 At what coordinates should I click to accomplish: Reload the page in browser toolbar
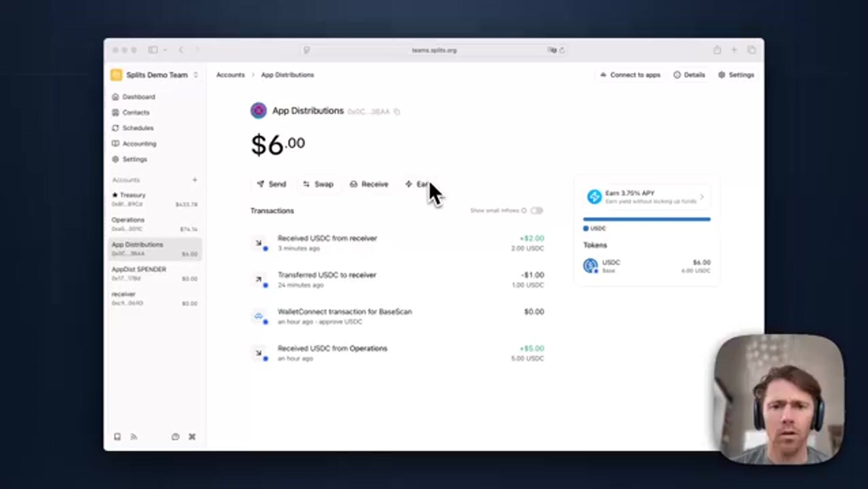(x=562, y=50)
